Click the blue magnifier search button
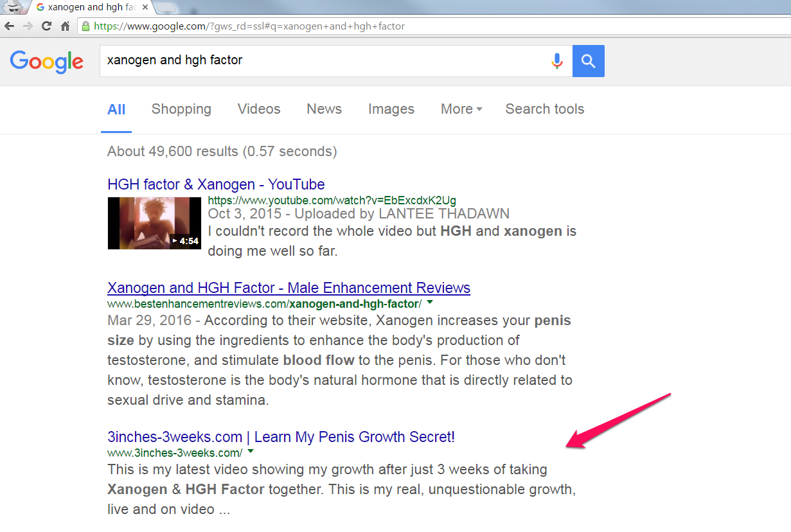Viewport: 791px width, 532px height. tap(589, 61)
